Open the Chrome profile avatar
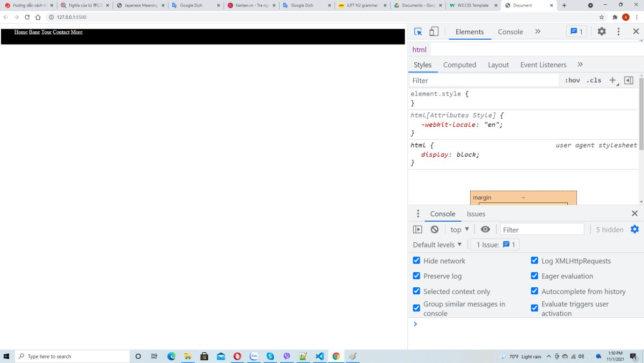 [x=626, y=17]
